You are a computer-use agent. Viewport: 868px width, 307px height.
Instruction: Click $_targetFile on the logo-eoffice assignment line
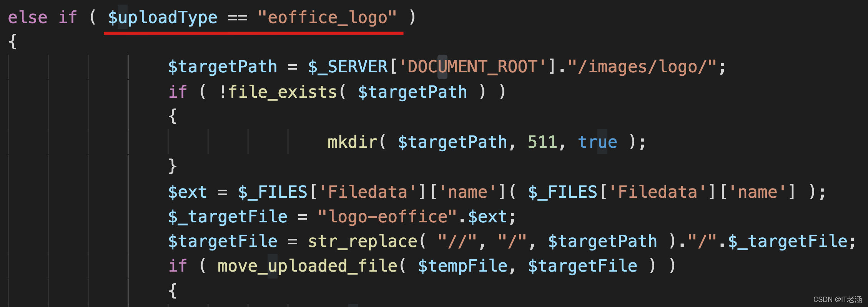point(228,217)
